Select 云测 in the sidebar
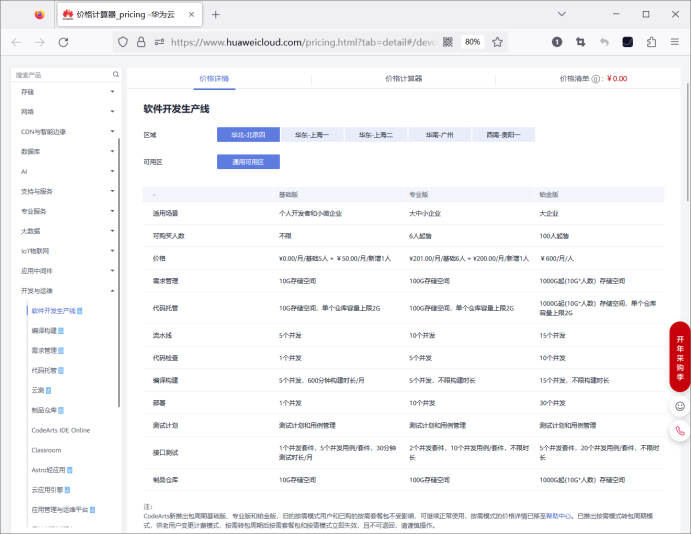 pyautogui.click(x=38, y=390)
